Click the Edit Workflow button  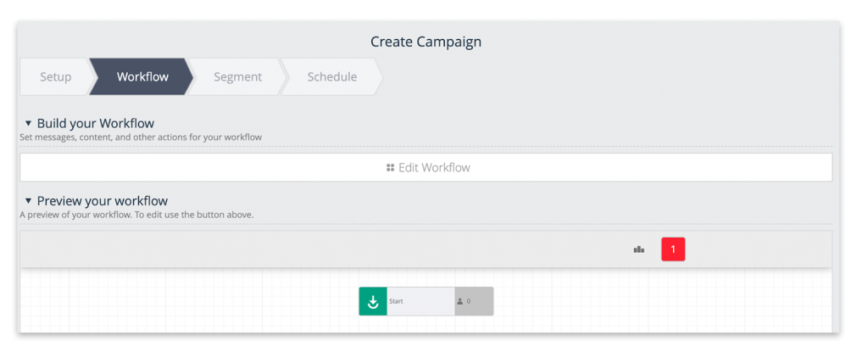pyautogui.click(x=426, y=167)
